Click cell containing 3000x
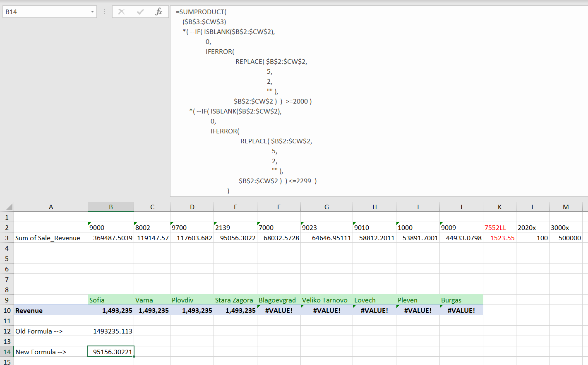This screenshot has width=588, height=365. (x=566, y=227)
